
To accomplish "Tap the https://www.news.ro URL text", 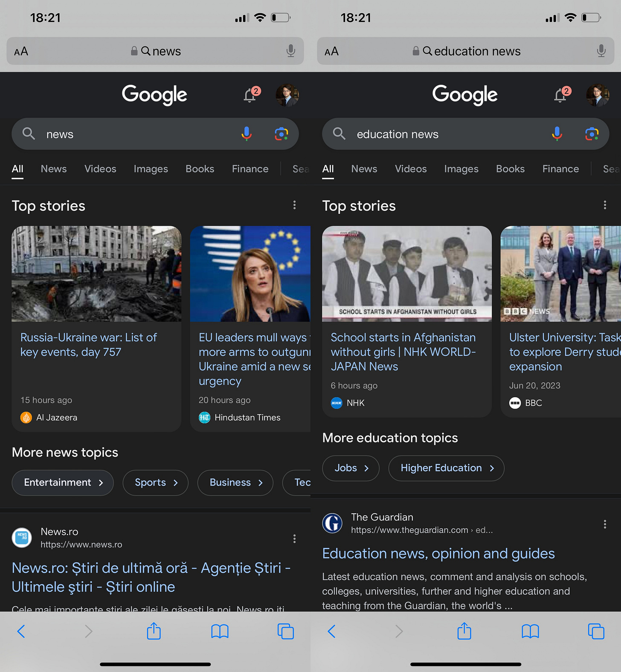I will (x=81, y=544).
